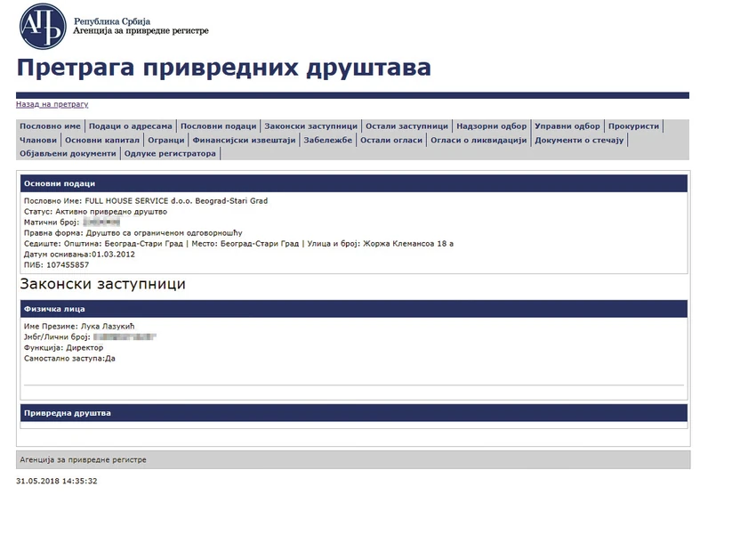
Task: Open Документи о стечају tab
Action: click(x=579, y=140)
